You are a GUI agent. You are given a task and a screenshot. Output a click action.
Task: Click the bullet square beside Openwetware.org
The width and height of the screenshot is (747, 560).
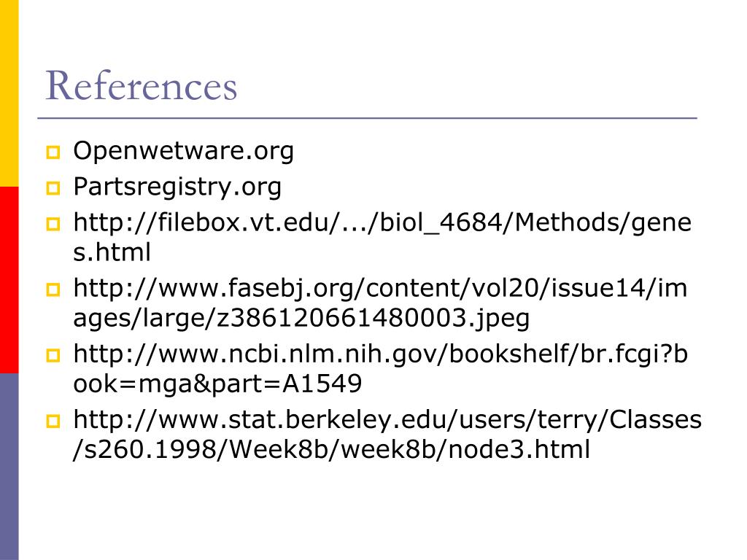coord(53,154)
